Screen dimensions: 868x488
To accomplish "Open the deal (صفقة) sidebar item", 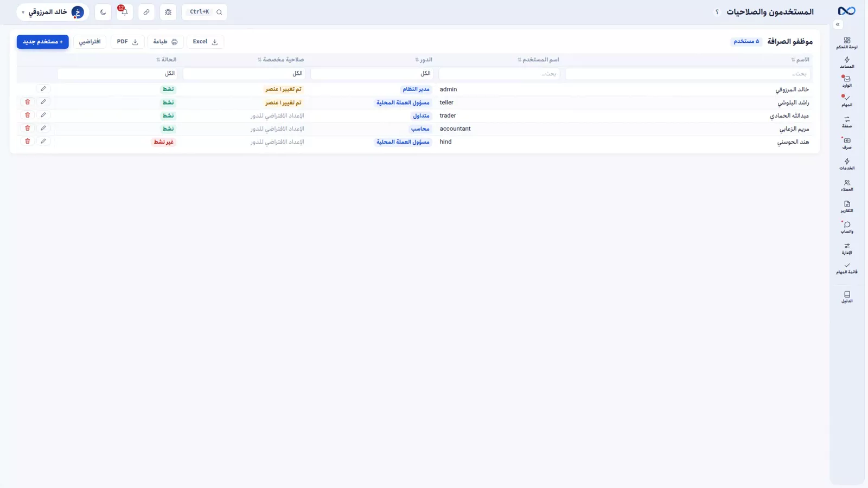I will click(847, 122).
